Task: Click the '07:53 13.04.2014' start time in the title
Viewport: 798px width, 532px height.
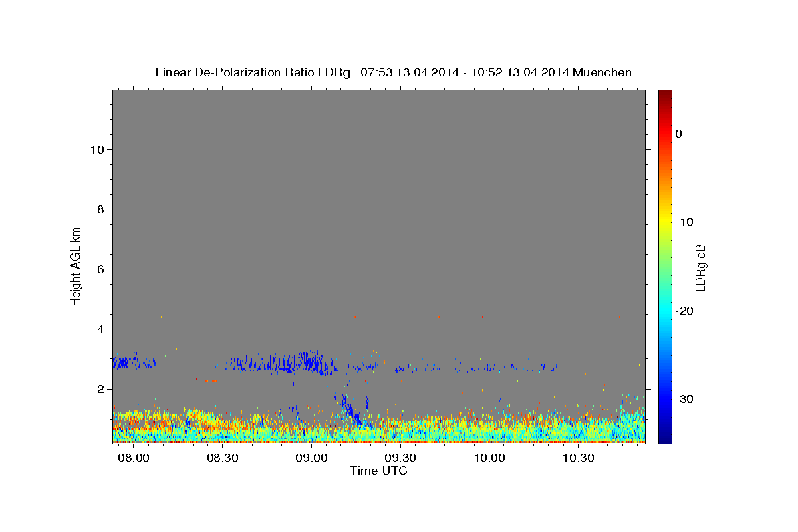Action: [410, 72]
